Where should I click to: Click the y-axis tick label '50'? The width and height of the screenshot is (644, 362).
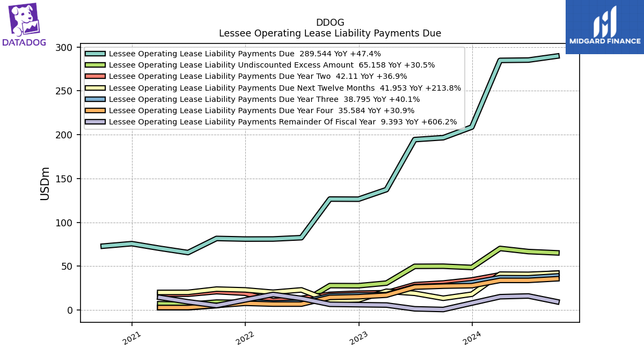pyautogui.click(x=67, y=267)
